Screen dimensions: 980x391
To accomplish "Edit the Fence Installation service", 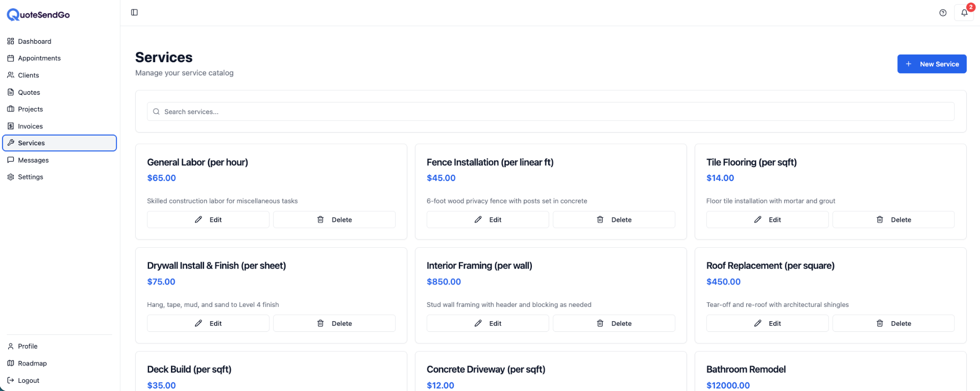I will pyautogui.click(x=487, y=220).
